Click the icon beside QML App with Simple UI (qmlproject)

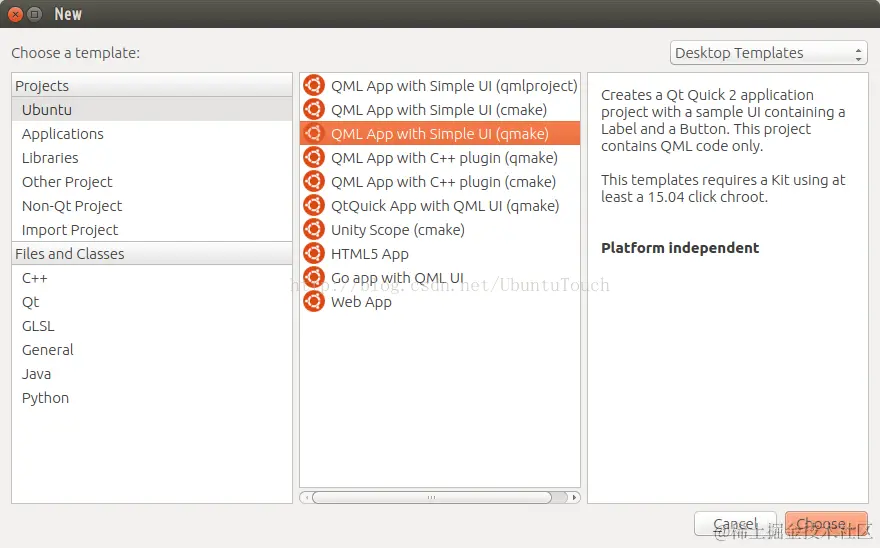pyautogui.click(x=314, y=85)
